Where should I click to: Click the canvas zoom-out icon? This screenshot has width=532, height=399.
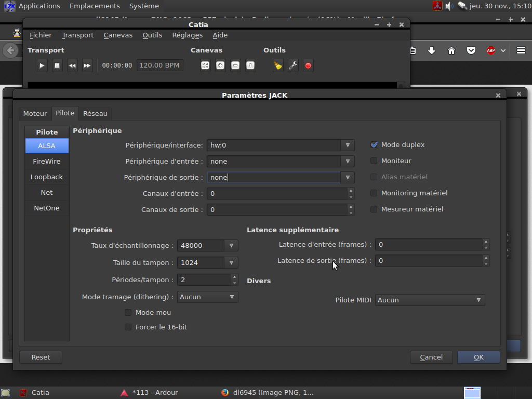pyautogui.click(x=235, y=65)
